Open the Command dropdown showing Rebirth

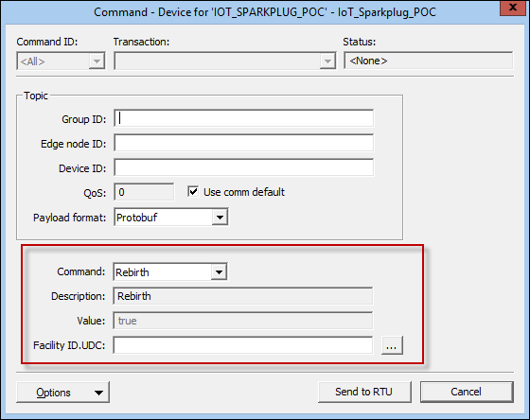(x=219, y=272)
